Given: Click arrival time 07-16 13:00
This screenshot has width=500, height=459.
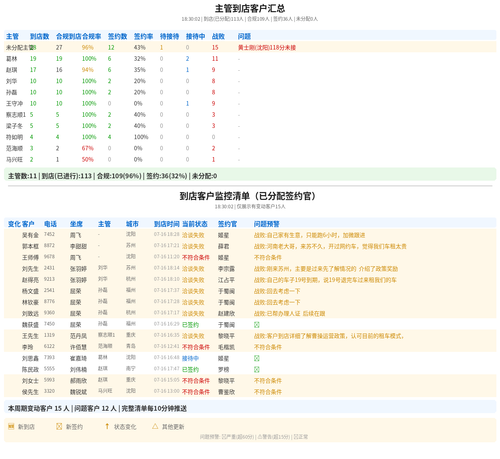Looking at the screenshot, I should (x=167, y=391).
